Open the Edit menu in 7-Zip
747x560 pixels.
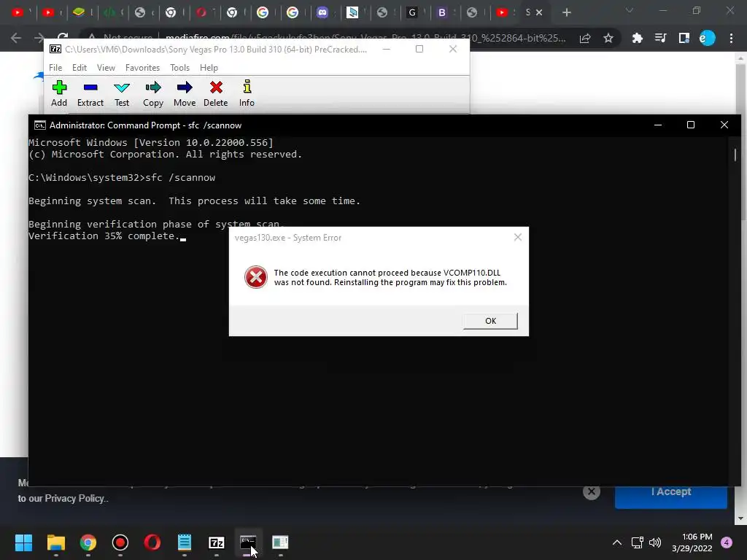79,68
